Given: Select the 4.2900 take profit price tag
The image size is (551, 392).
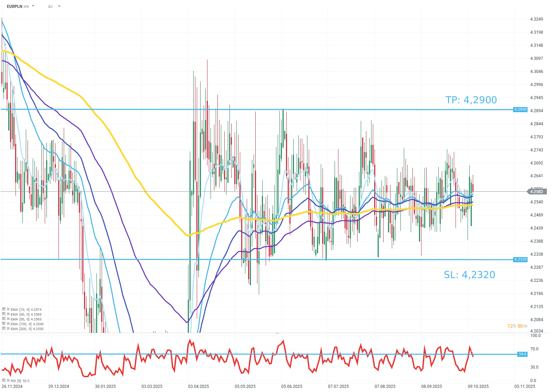Looking at the screenshot, I should coord(520,109).
